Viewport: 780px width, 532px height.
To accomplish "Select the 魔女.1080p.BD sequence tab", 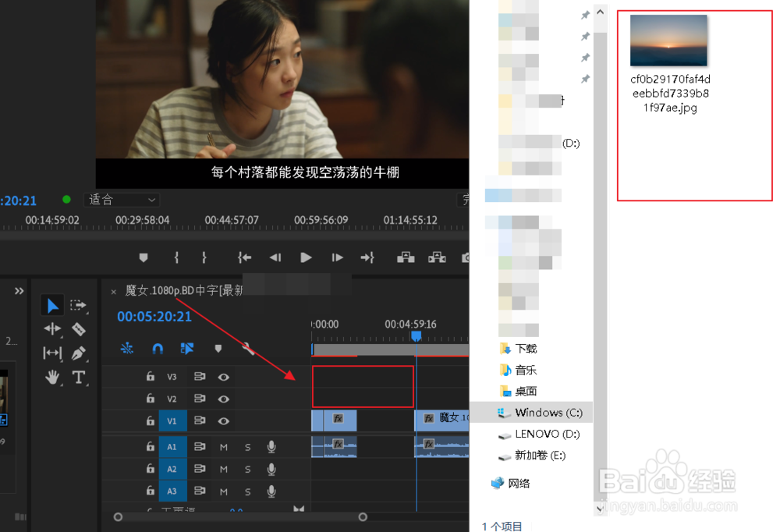I will click(184, 290).
